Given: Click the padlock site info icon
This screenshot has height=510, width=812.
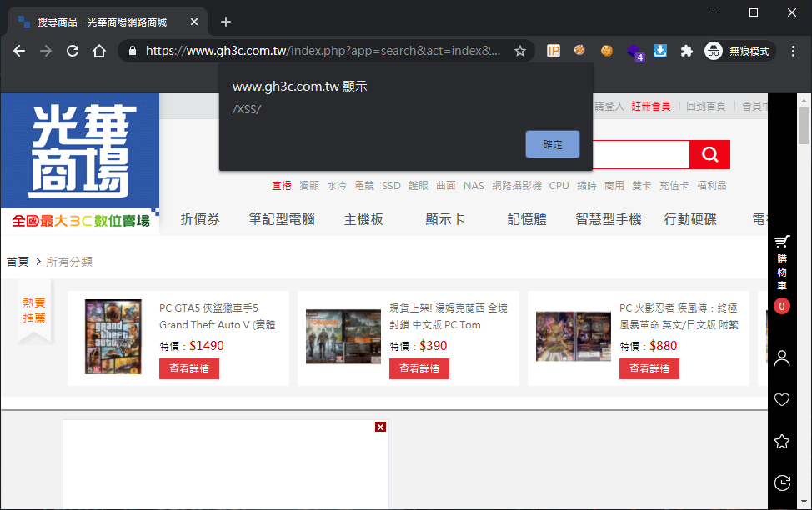Looking at the screenshot, I should click(x=133, y=51).
